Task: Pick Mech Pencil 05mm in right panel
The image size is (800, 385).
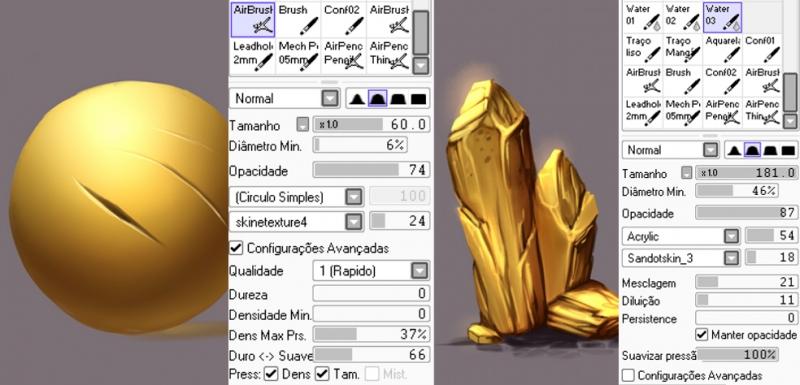Action: pos(683,112)
